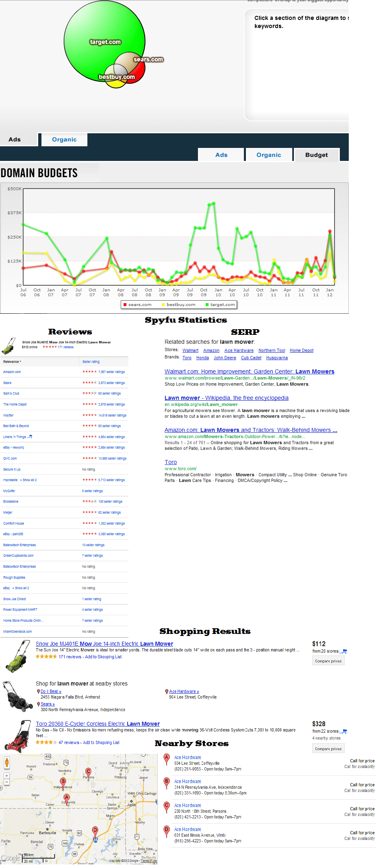376x868 pixels.
Task: Click cart icon next to 'from 28 stores'
Action: (344, 651)
